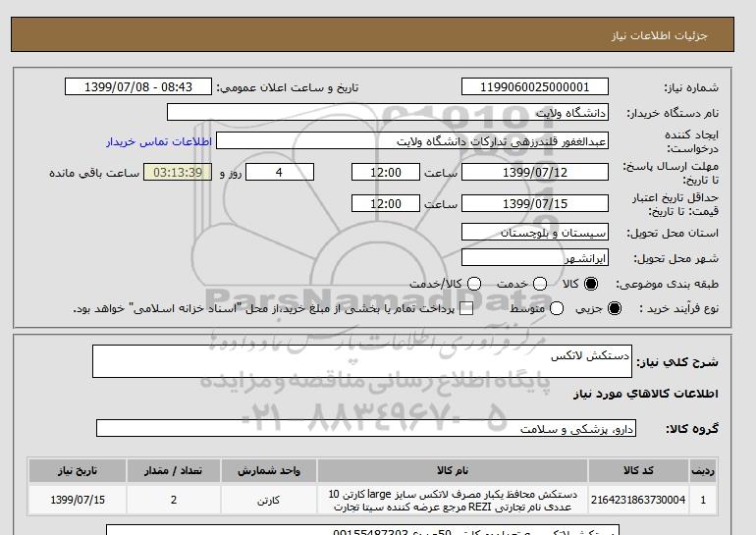Click the delivery city field ایرانشهر
The height and width of the screenshot is (535, 756).
535,257
